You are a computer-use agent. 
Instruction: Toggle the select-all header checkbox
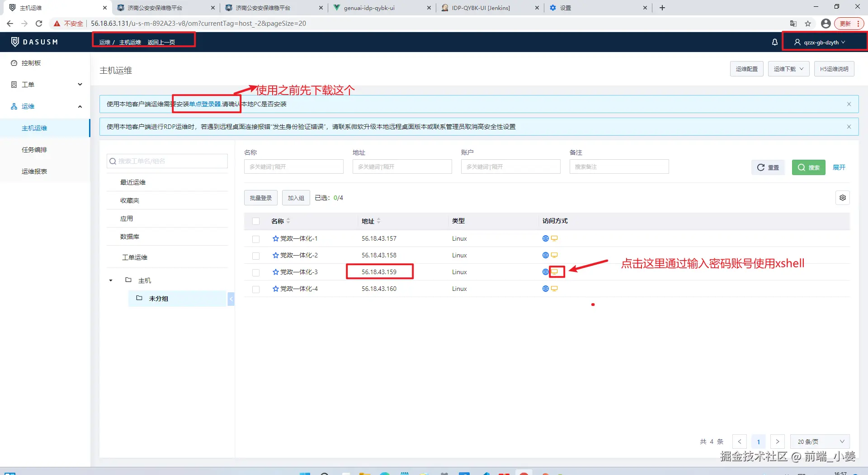click(x=256, y=221)
